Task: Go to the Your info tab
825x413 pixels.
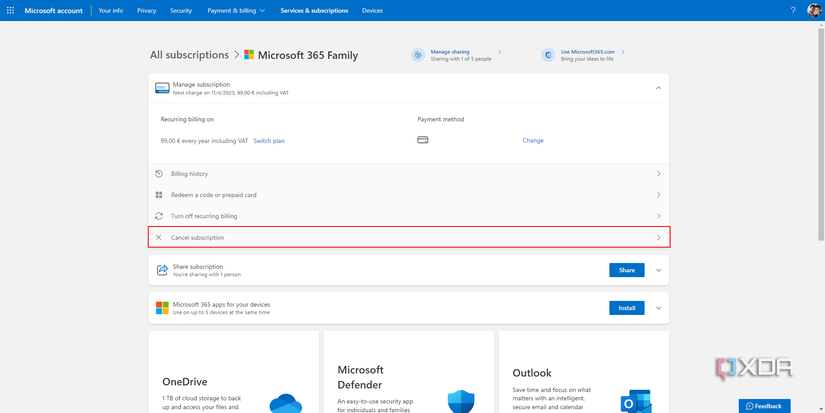Action: tap(111, 10)
